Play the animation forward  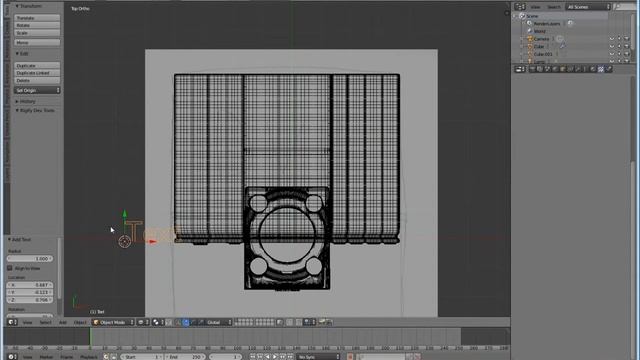click(275, 357)
